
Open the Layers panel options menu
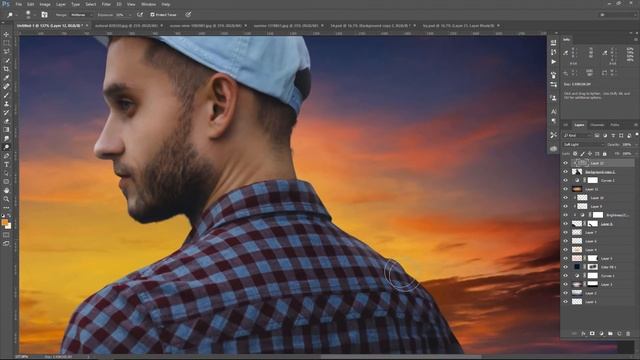(636, 125)
